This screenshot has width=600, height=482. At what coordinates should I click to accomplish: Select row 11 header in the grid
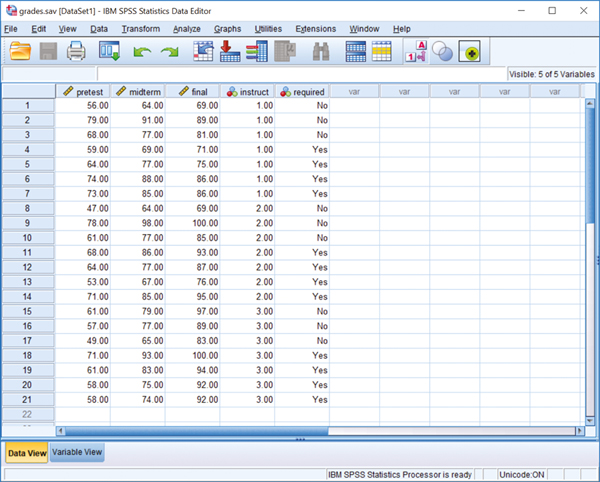(28, 253)
